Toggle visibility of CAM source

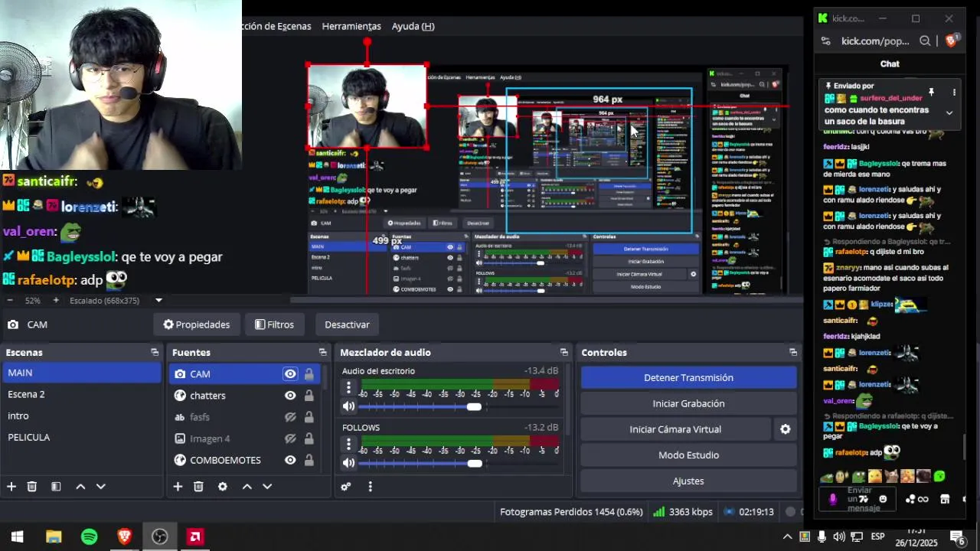coord(290,374)
